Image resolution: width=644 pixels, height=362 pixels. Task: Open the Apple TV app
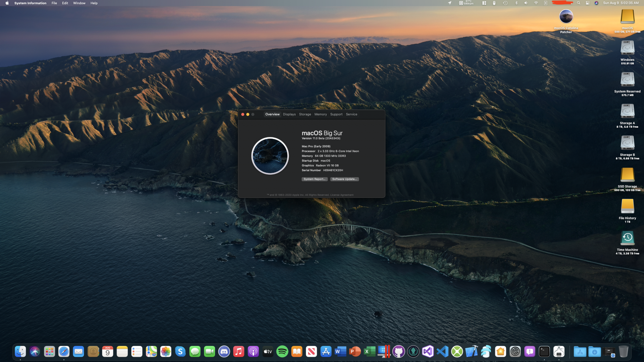pyautogui.click(x=268, y=351)
